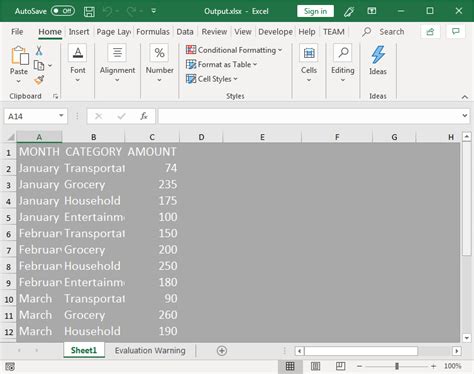This screenshot has width=474, height=374.
Task: Toggle Normal view button in status bar
Action: click(x=290, y=366)
